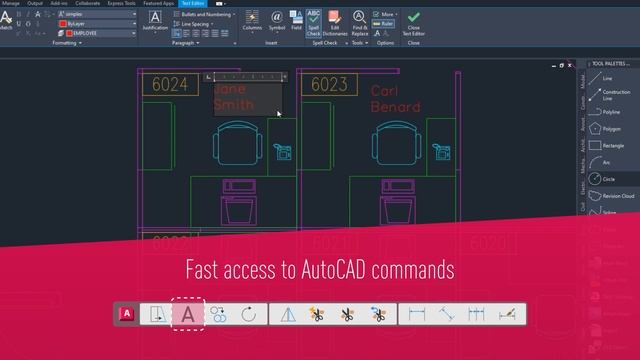Screen dimensions: 640x360
Task: Open the ByLayer color dropdown
Action: pos(97,24)
